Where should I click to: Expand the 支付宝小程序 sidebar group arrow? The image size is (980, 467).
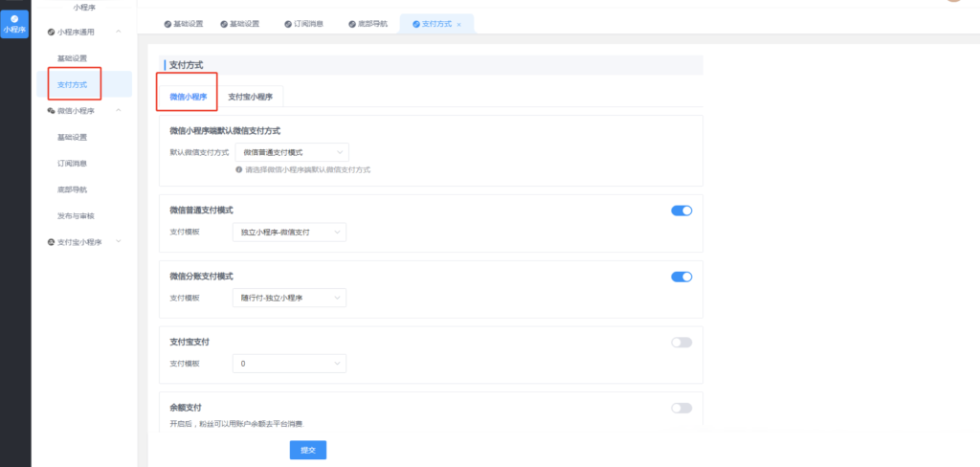[119, 242]
